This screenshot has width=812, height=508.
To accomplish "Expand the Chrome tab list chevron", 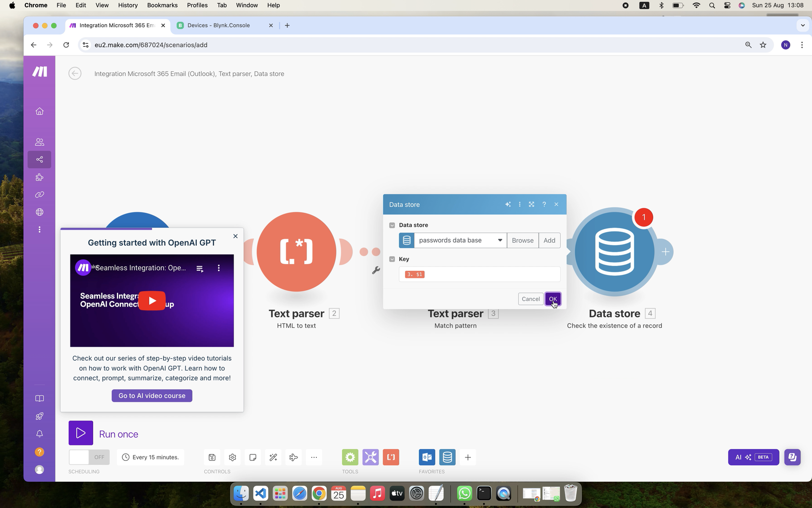I will [x=803, y=25].
